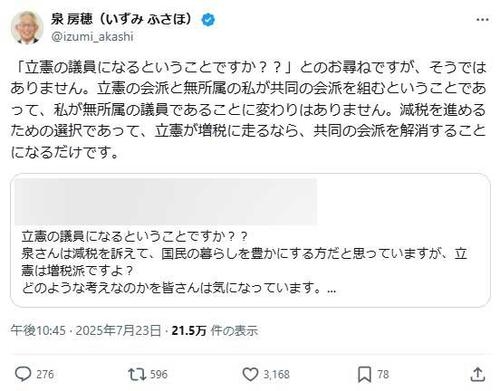Open the three-dot more options menu
This screenshot has width=500, height=391.
482,20
